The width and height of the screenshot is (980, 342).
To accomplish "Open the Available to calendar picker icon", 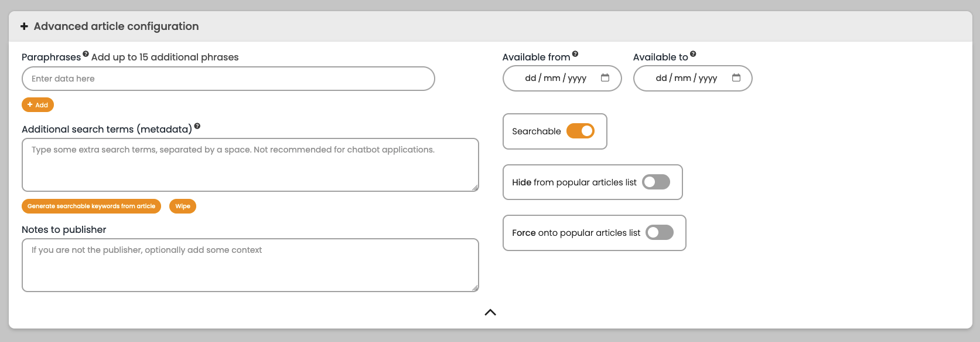I will tap(736, 77).
